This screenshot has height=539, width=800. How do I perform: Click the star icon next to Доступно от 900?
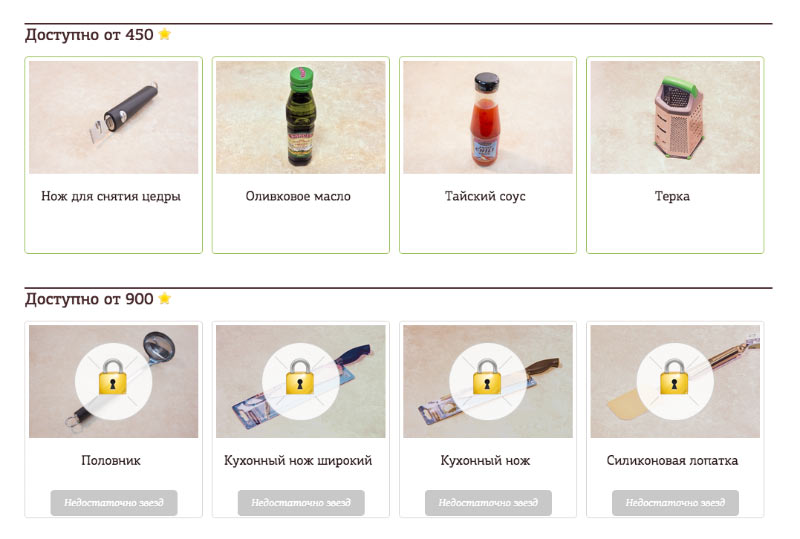165,298
